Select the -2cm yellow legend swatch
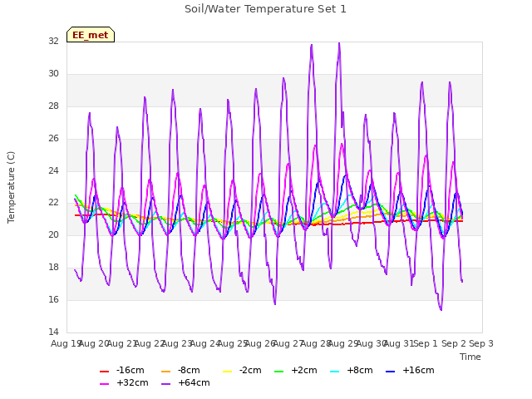The height and width of the screenshot is (399, 532). coord(227,372)
